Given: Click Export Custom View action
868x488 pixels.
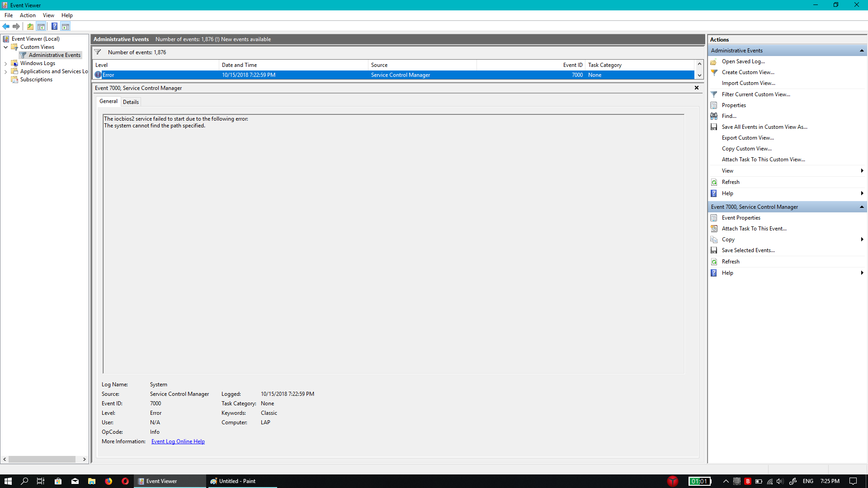Looking at the screenshot, I should coord(748,138).
